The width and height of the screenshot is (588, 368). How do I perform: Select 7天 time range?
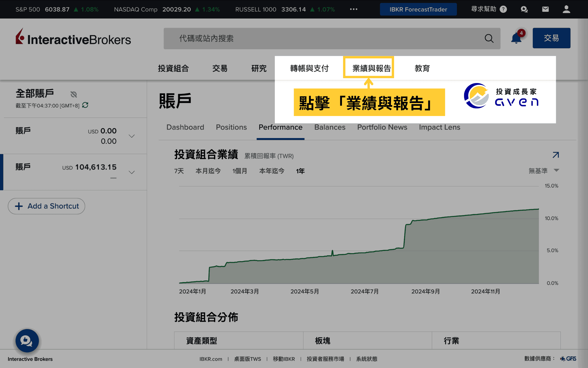click(179, 171)
